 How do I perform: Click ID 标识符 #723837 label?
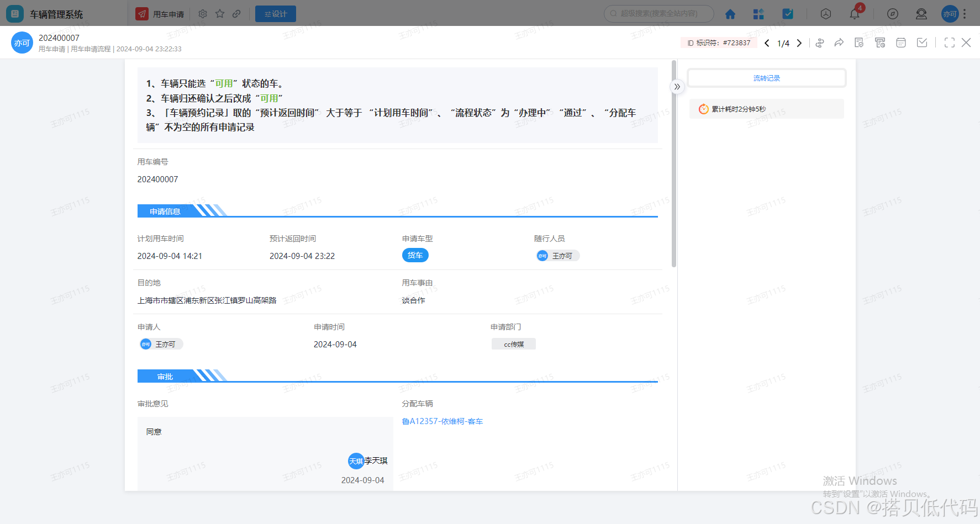point(719,43)
